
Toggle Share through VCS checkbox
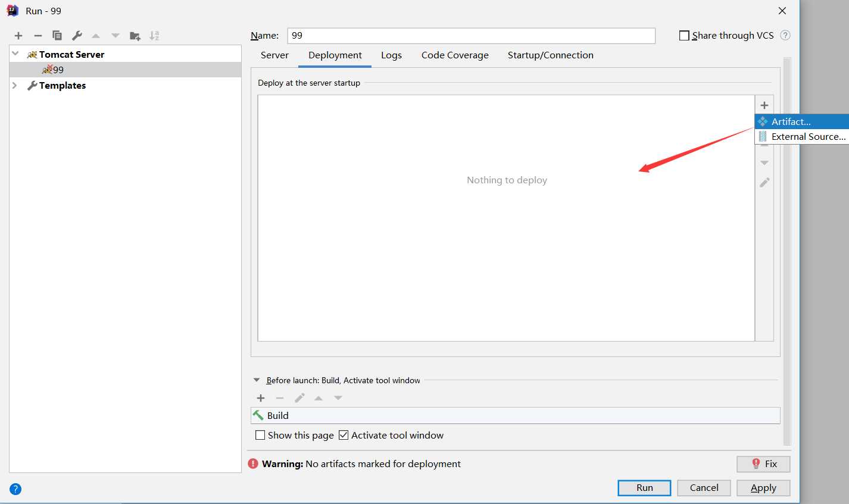click(684, 36)
